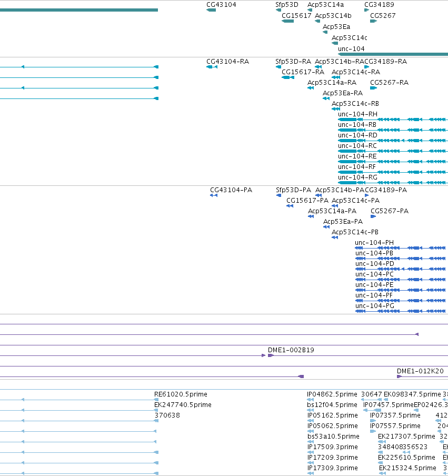Viewport: 448px width, 476px height.
Task: Select the unc-104-RB transcript label
Action: pyautogui.click(x=357, y=124)
